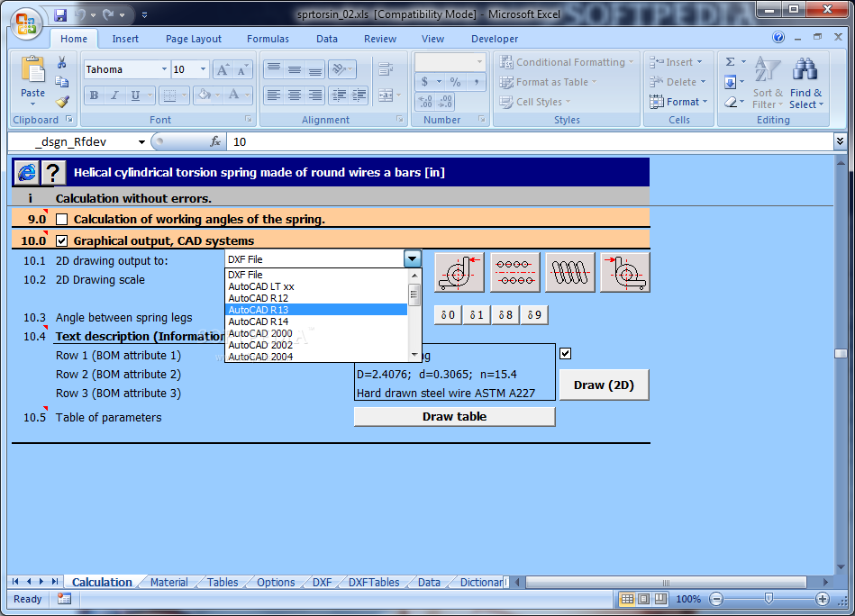Viewport: 855px width, 616px height.
Task: Click the Font Color A icon
Action: click(x=234, y=95)
